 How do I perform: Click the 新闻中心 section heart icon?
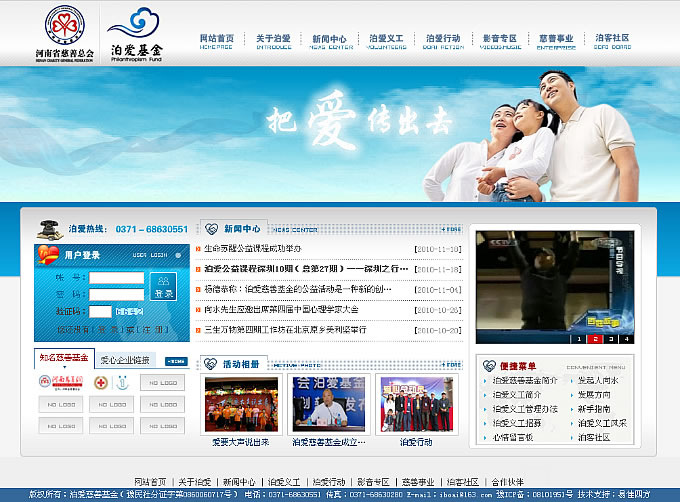pos(211,228)
